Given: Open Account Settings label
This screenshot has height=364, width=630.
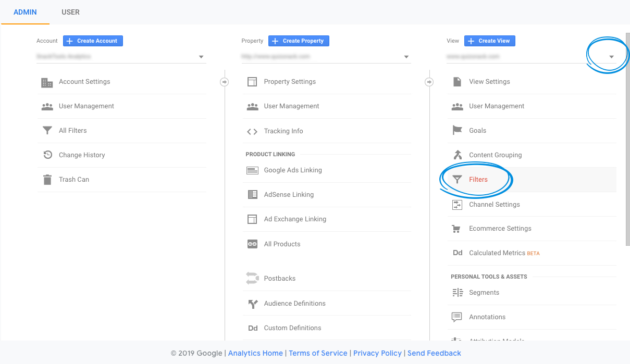Looking at the screenshot, I should point(84,82).
